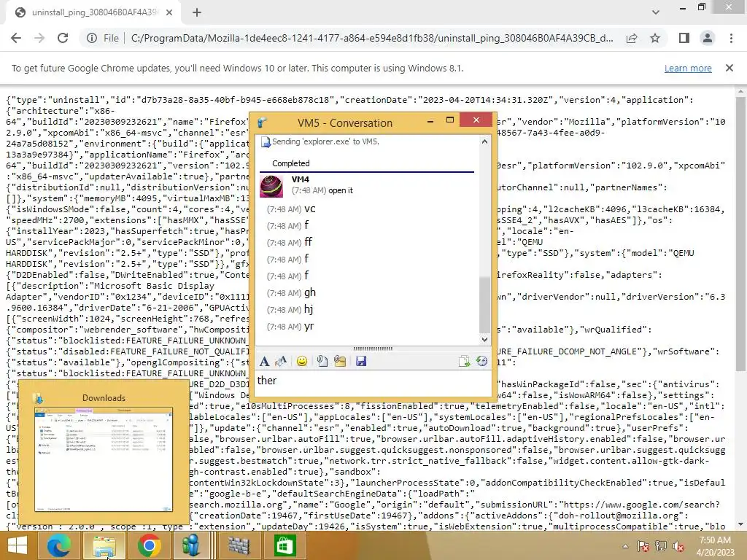
Task: Open the smiley emoticon picker
Action: coord(301,362)
